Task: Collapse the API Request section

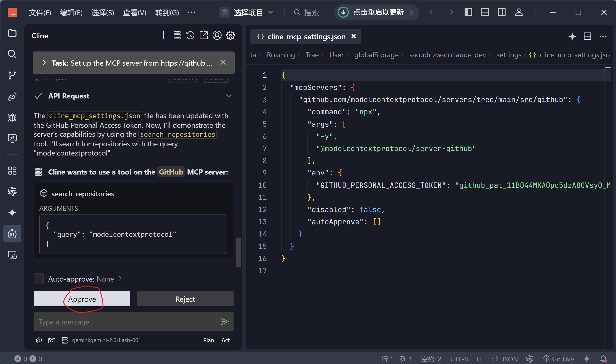Action: coord(228,96)
